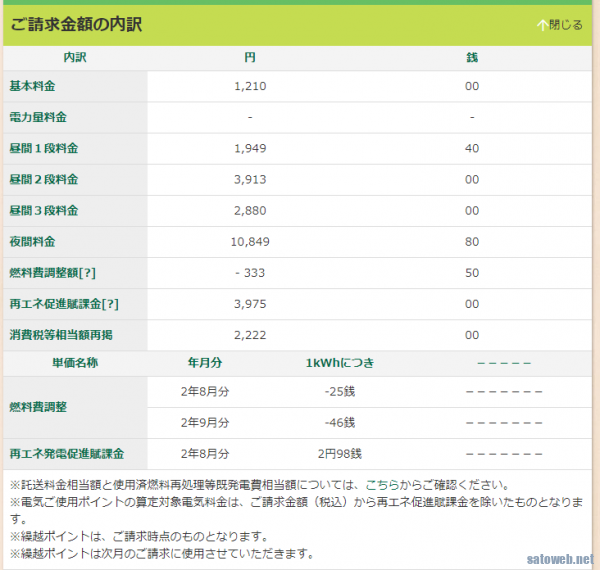Select the 電力量料金 row label
600x570 pixels.
click(38, 118)
